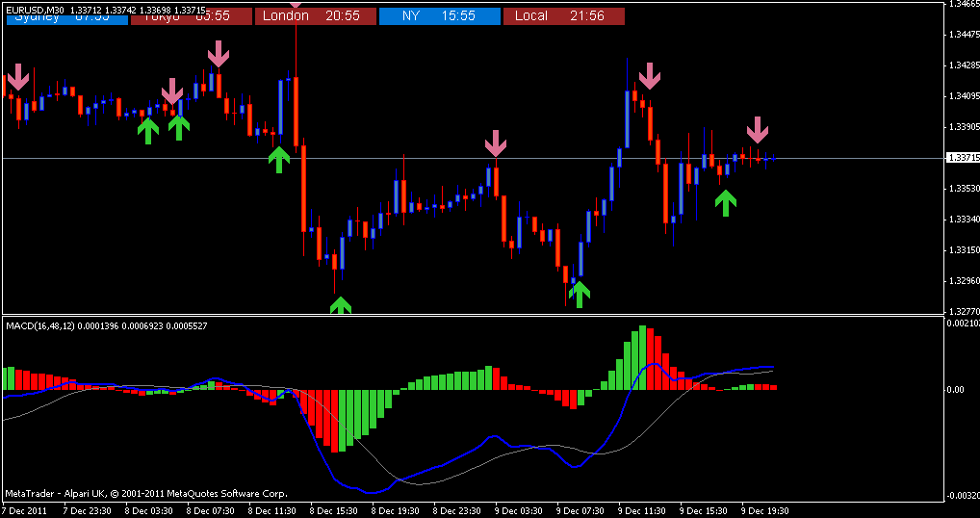Click the NY 15:55 clock label
980x518 pixels.
click(440, 16)
